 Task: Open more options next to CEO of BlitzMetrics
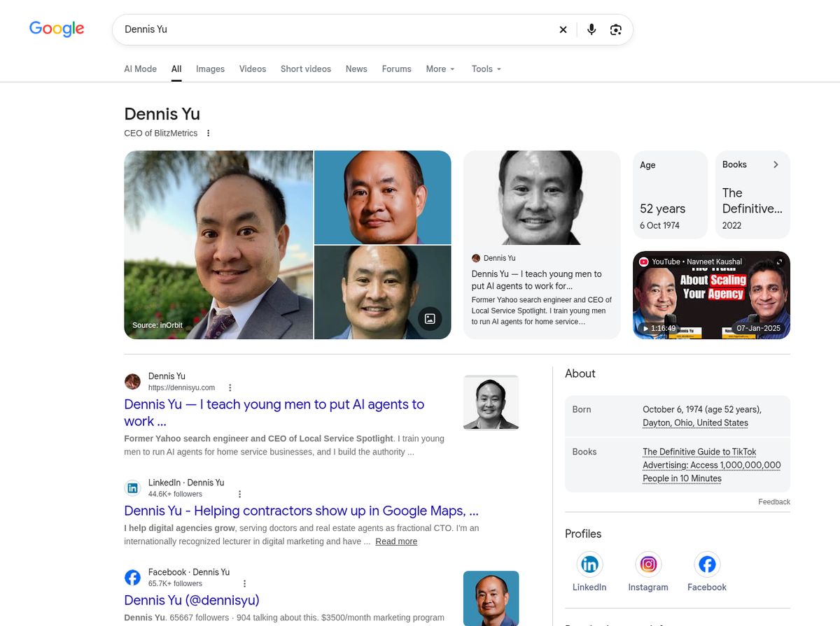coord(208,133)
